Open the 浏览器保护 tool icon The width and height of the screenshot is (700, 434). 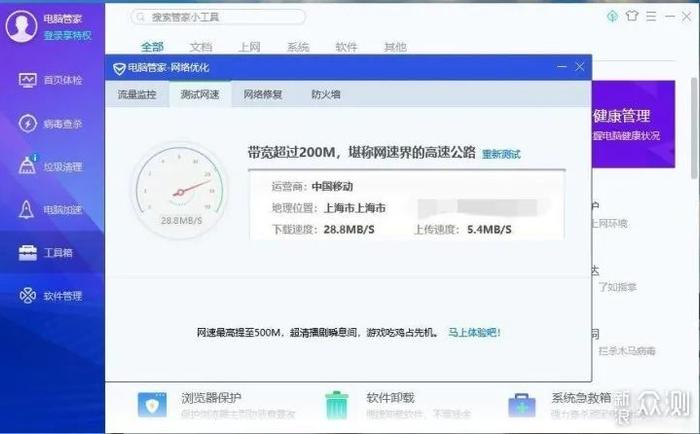[152, 405]
